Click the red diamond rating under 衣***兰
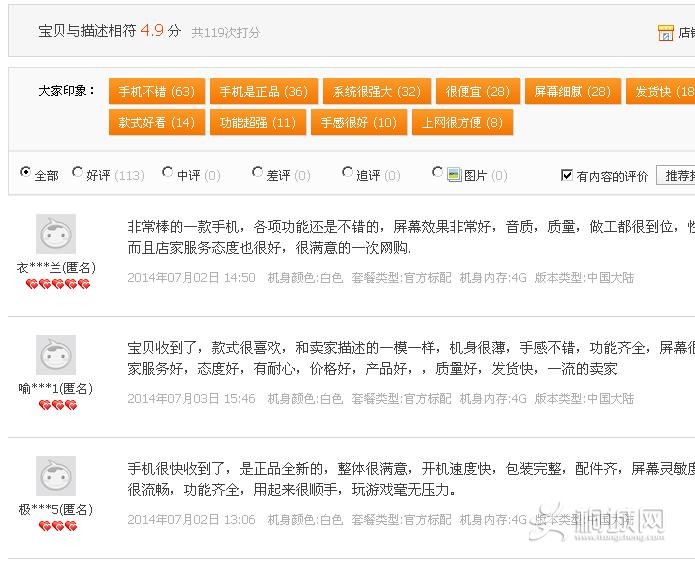This screenshot has width=695, height=567. (57, 285)
